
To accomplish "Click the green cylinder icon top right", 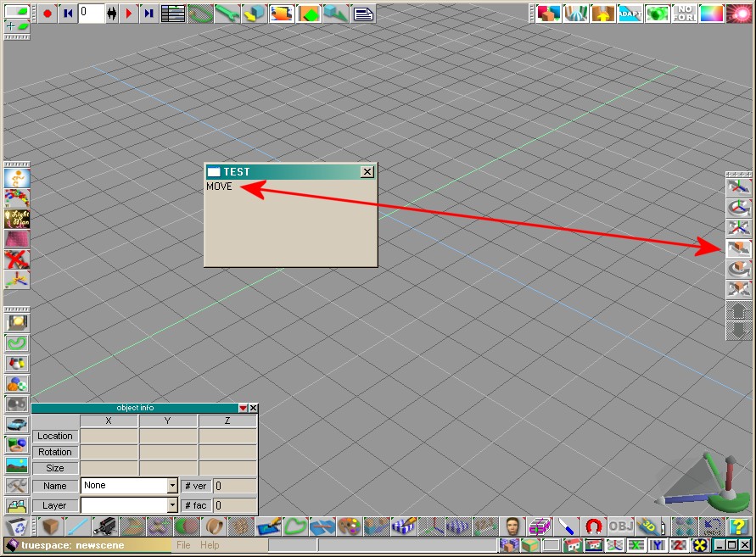I will [x=658, y=14].
